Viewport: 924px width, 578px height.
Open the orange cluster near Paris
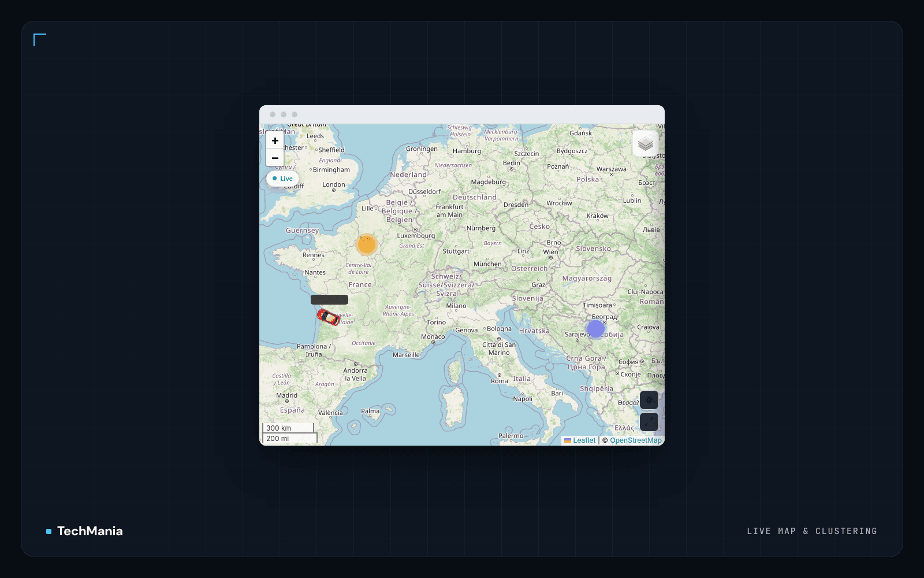point(366,244)
